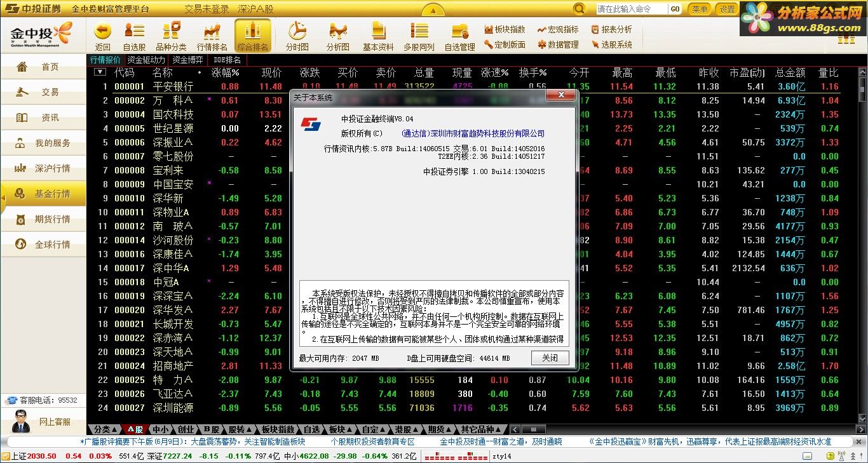Expand the 其它品种 bottom tab
This screenshot has height=463, width=868.
[x=483, y=429]
